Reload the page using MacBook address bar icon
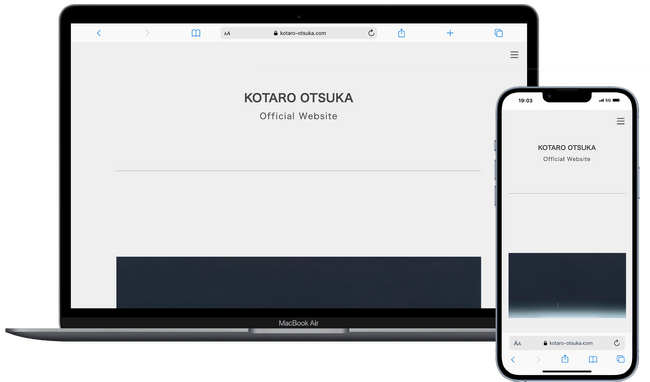Viewport: 650px width, 382px height. [x=371, y=33]
